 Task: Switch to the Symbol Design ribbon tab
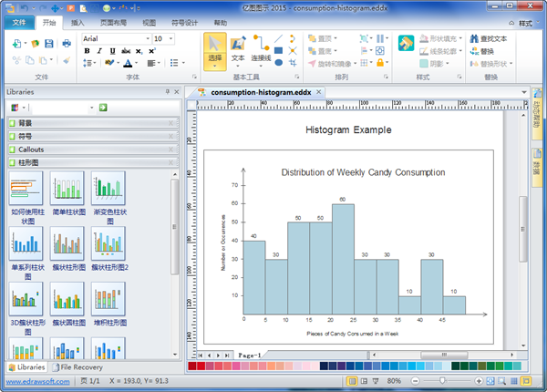(x=184, y=23)
